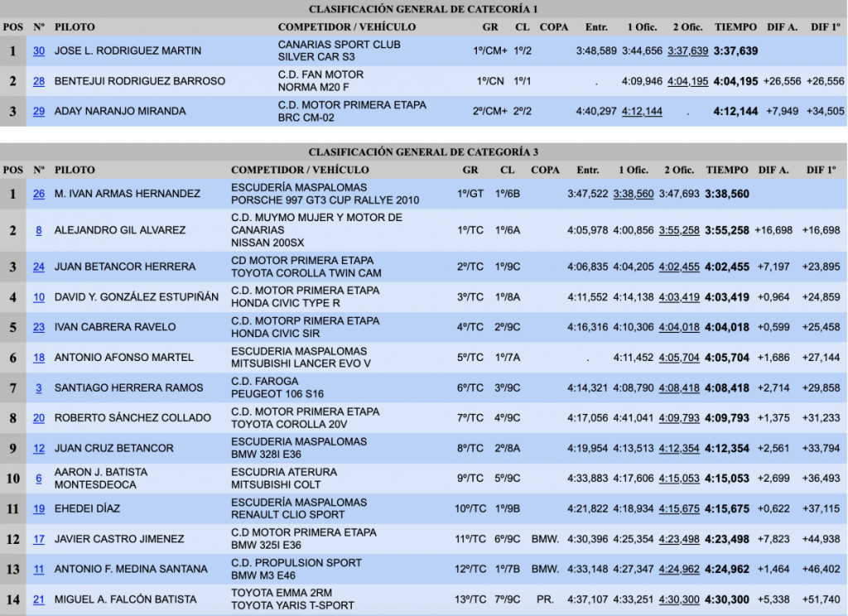Select number 26 link for M. Ivan Armas
Image resolution: width=848 pixels, height=616 pixels.
point(39,194)
